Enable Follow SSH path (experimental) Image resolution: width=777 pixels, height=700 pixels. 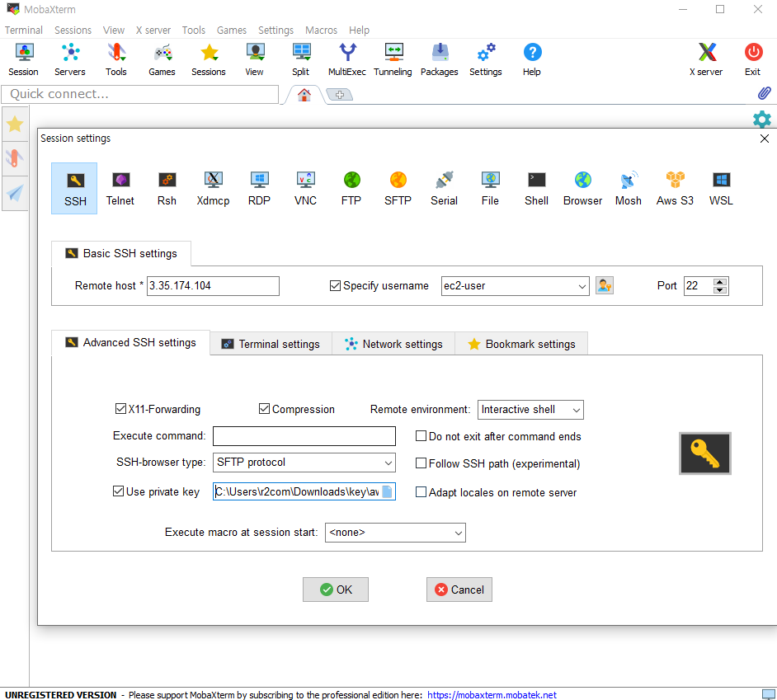pos(421,463)
